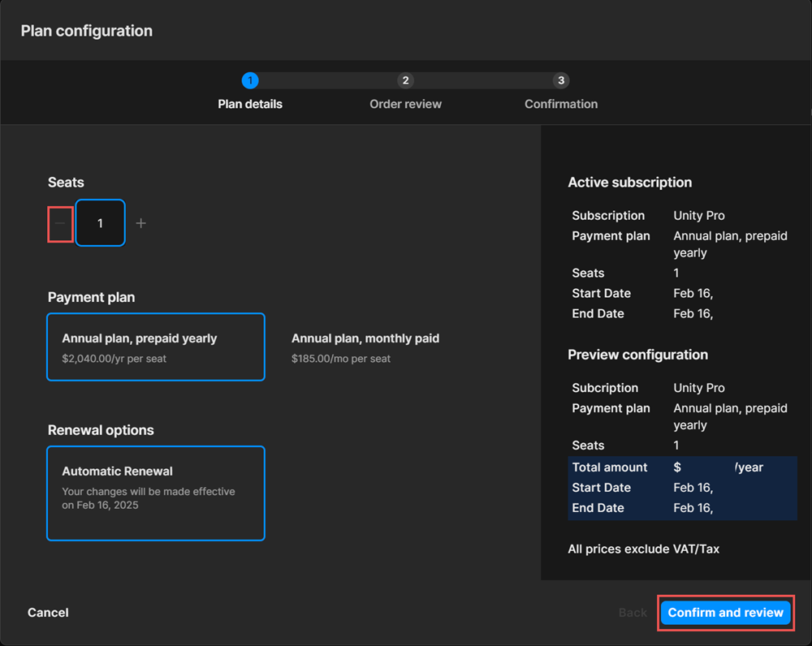
Task: Click the Confirm and review button
Action: pyautogui.click(x=725, y=613)
